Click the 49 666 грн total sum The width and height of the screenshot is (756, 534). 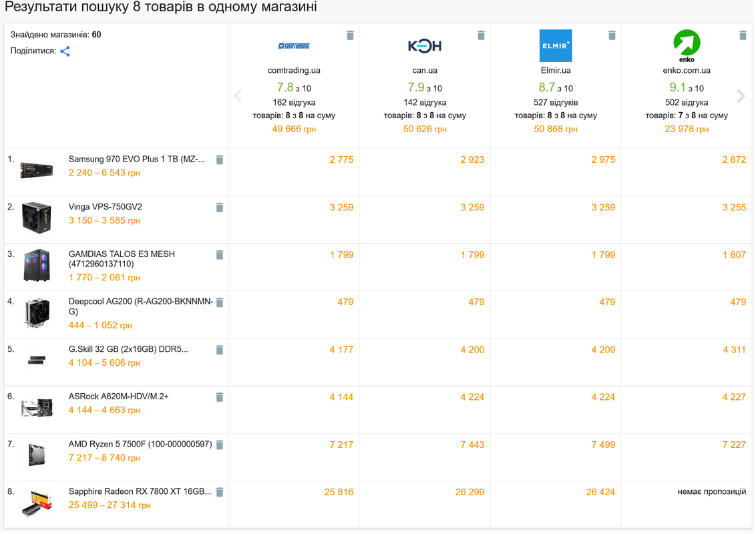pos(295,129)
